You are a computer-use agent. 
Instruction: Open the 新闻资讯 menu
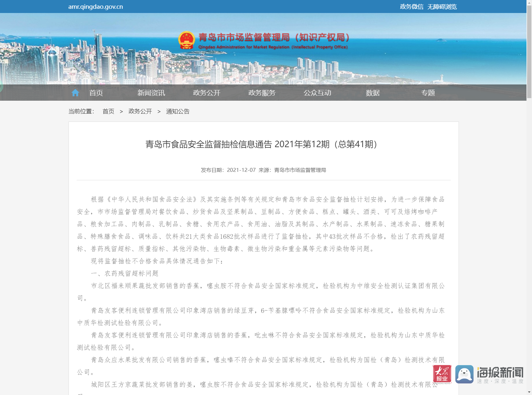pos(151,93)
